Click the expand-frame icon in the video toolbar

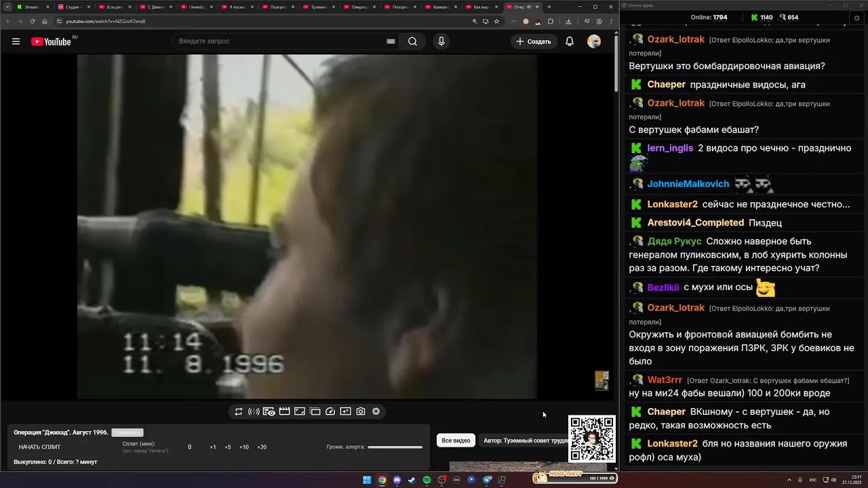point(300,411)
